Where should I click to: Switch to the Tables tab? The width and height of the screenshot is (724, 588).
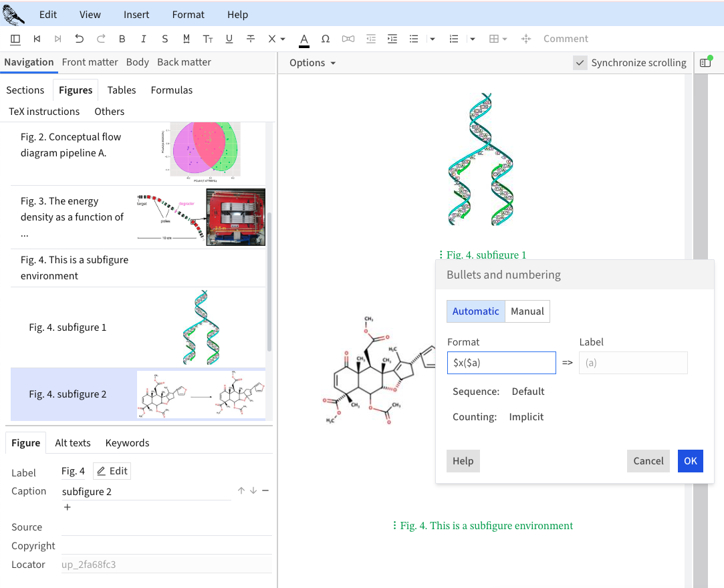[121, 90]
